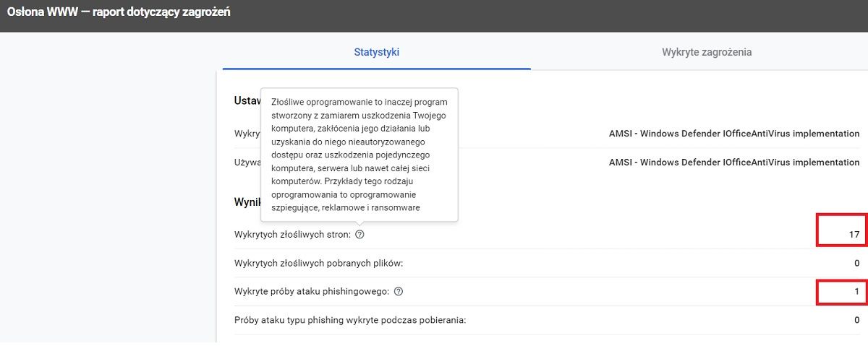Screen dimensions: 868x346
Task: Select the zero count for malicious downloaded files
Action: click(x=856, y=263)
